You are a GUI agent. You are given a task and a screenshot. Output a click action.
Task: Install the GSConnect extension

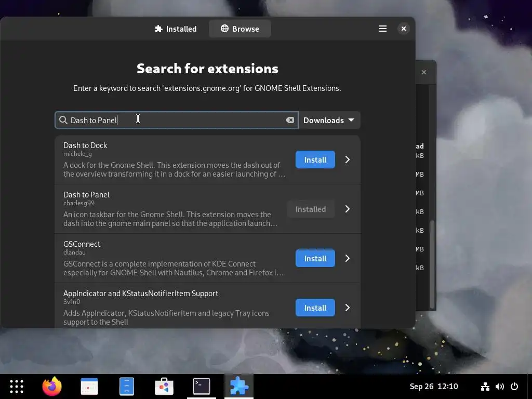(315, 259)
